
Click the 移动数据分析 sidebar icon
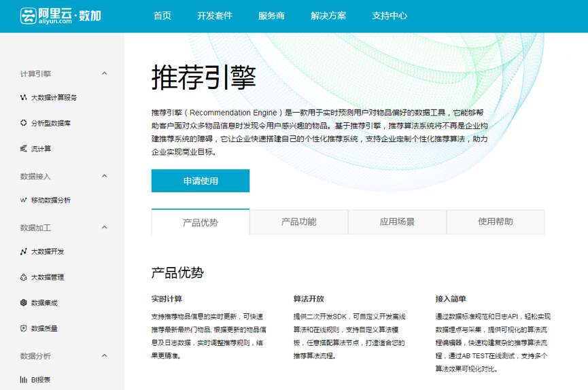(24, 200)
